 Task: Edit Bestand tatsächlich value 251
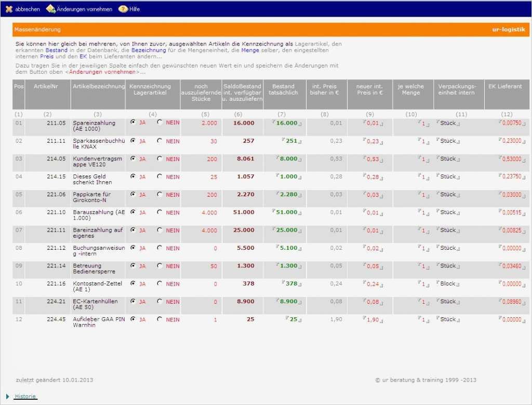(291, 141)
